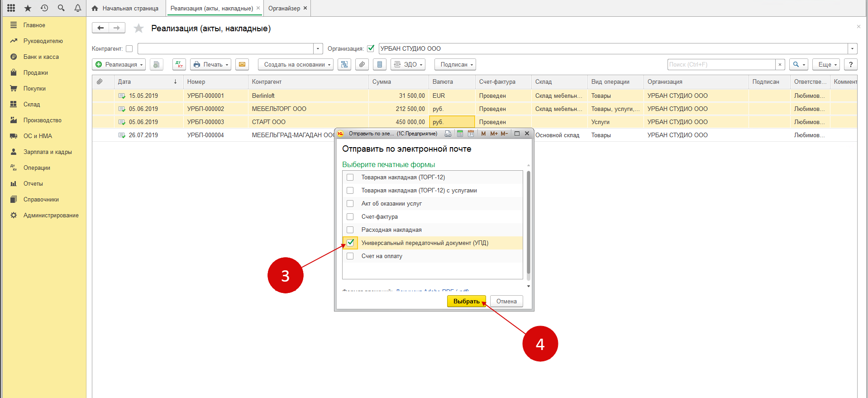Open Банк и касса section

click(41, 57)
